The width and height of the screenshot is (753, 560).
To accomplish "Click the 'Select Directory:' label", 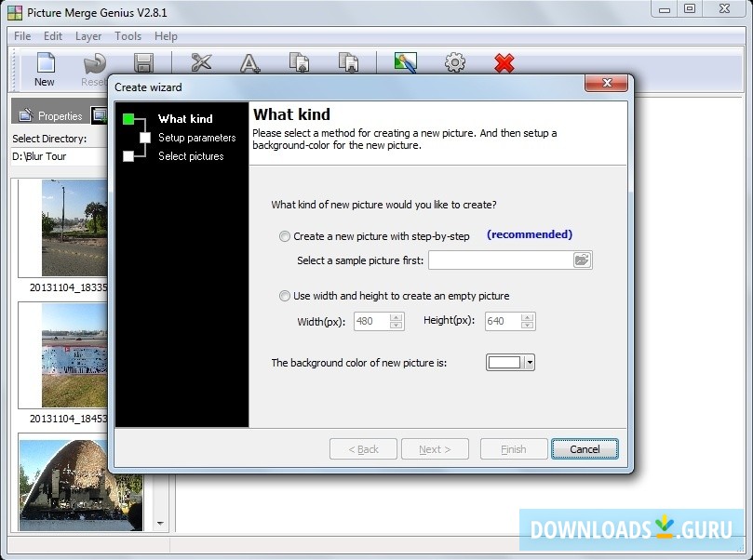I will [49, 139].
